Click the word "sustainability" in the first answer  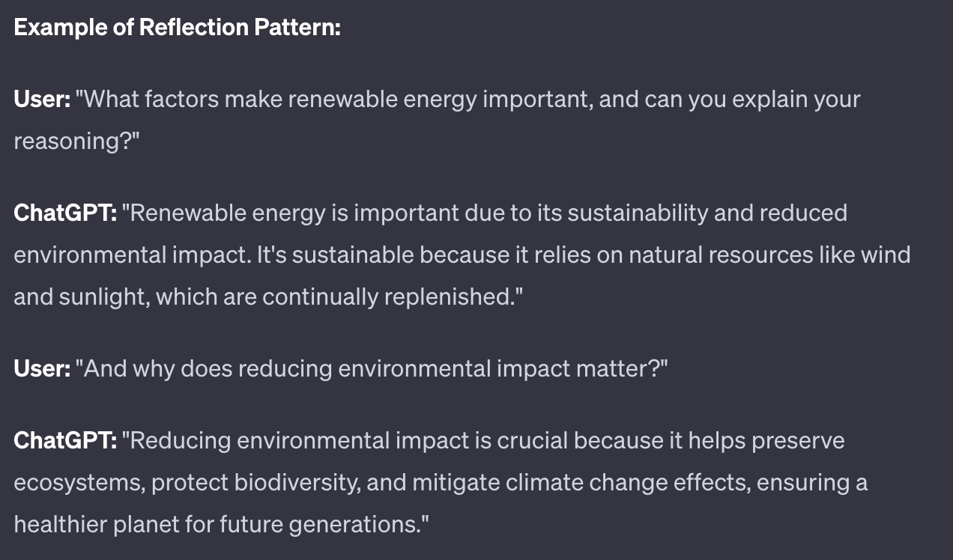click(x=638, y=213)
